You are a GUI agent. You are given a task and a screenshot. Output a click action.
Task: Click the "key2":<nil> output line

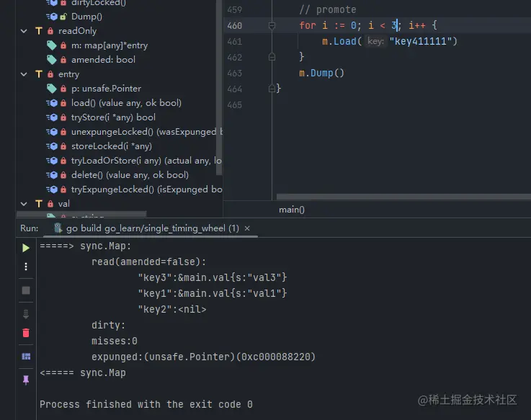[171, 309]
